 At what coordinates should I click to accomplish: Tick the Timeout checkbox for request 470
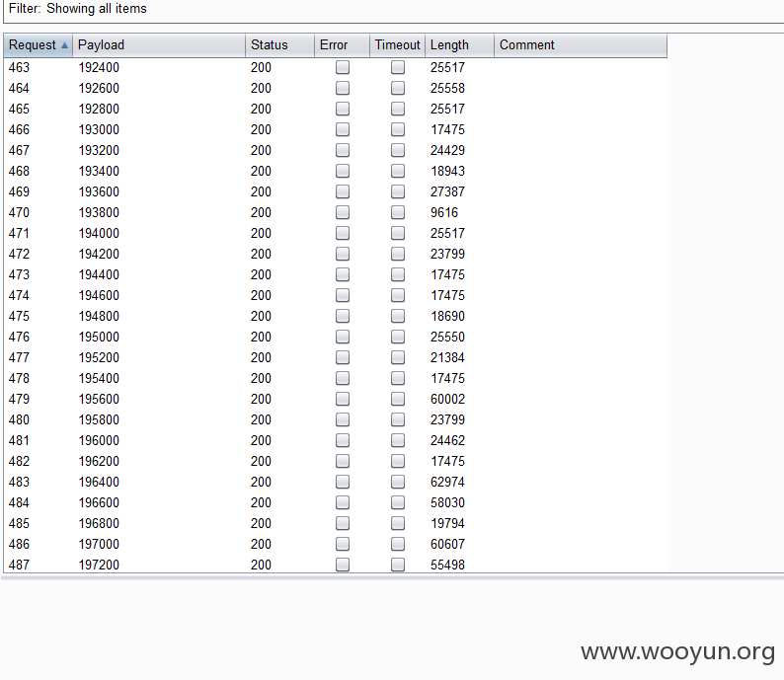pyautogui.click(x=398, y=212)
